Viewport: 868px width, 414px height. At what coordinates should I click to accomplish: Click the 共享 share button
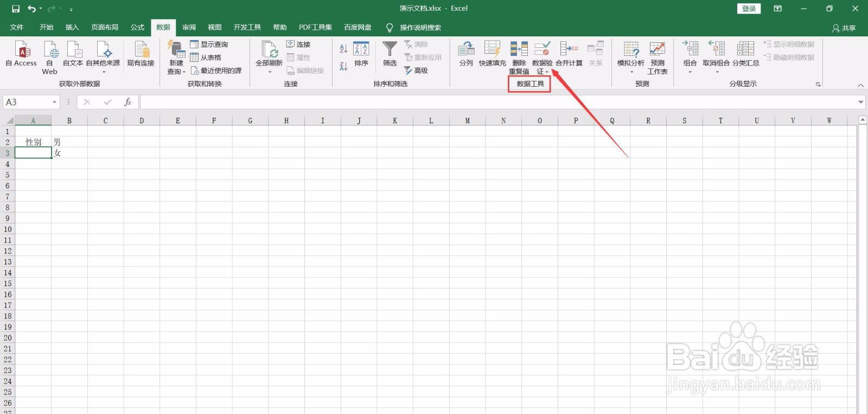[844, 28]
